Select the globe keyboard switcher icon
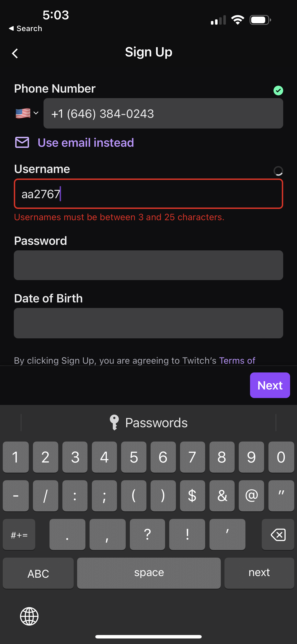297x644 pixels. pos(29,616)
